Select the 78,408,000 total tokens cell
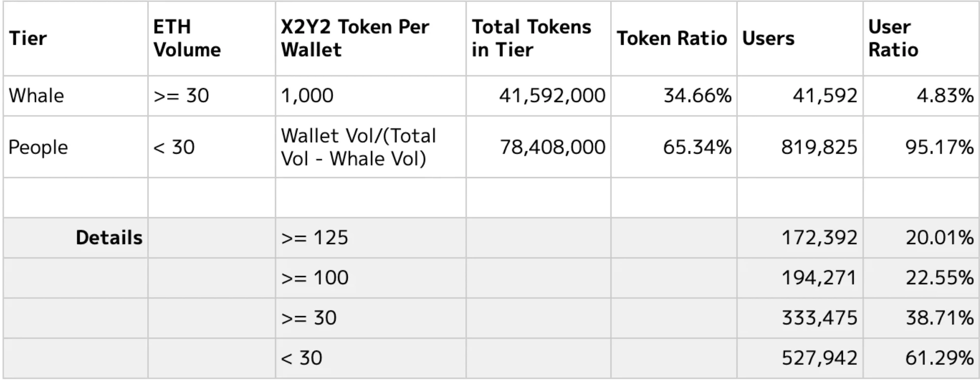The image size is (980, 383). click(552, 147)
